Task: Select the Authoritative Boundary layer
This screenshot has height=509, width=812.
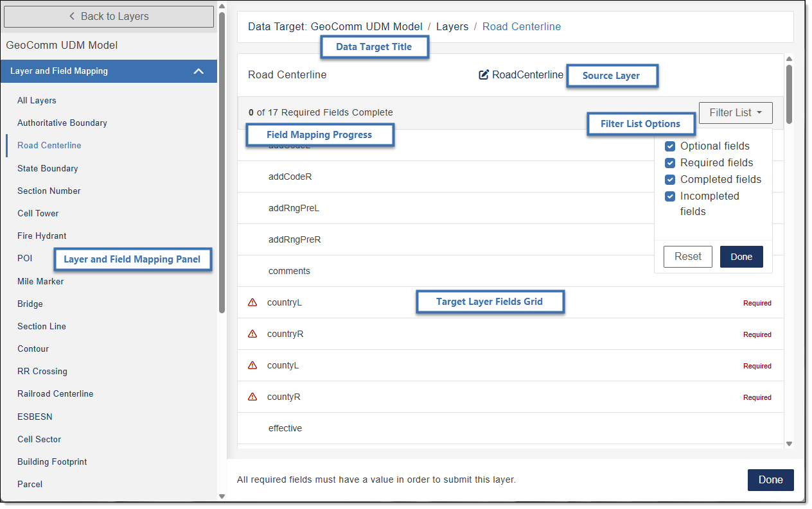Action: 62,123
